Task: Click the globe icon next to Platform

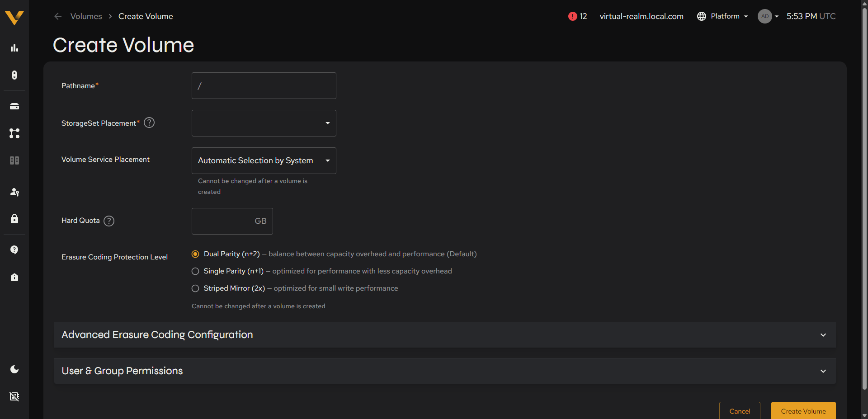Action: pos(702,16)
